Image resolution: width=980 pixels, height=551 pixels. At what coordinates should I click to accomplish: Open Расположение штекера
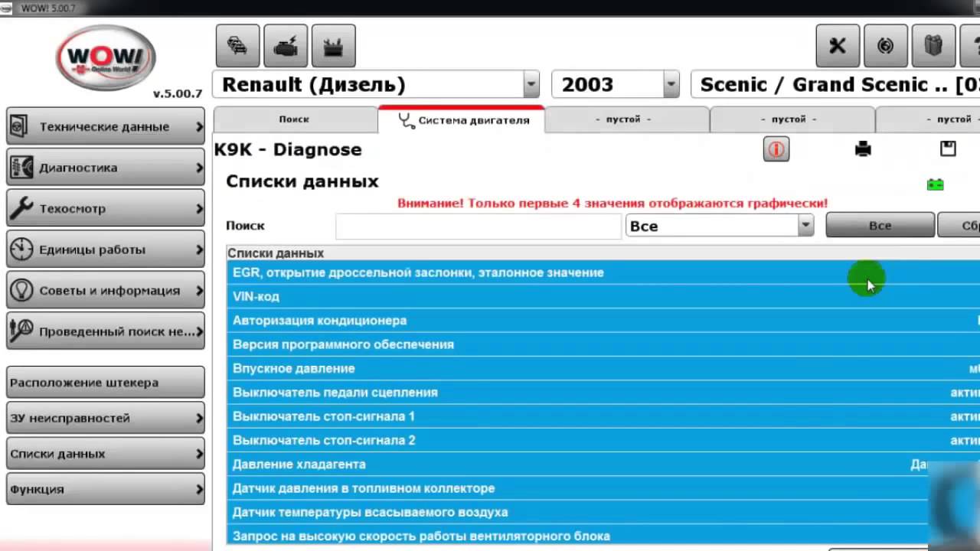(x=106, y=383)
